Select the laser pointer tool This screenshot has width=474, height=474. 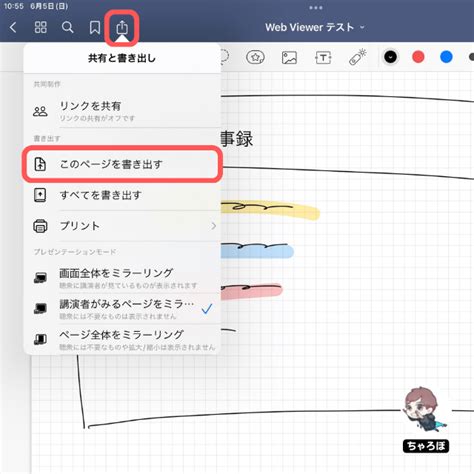click(357, 57)
